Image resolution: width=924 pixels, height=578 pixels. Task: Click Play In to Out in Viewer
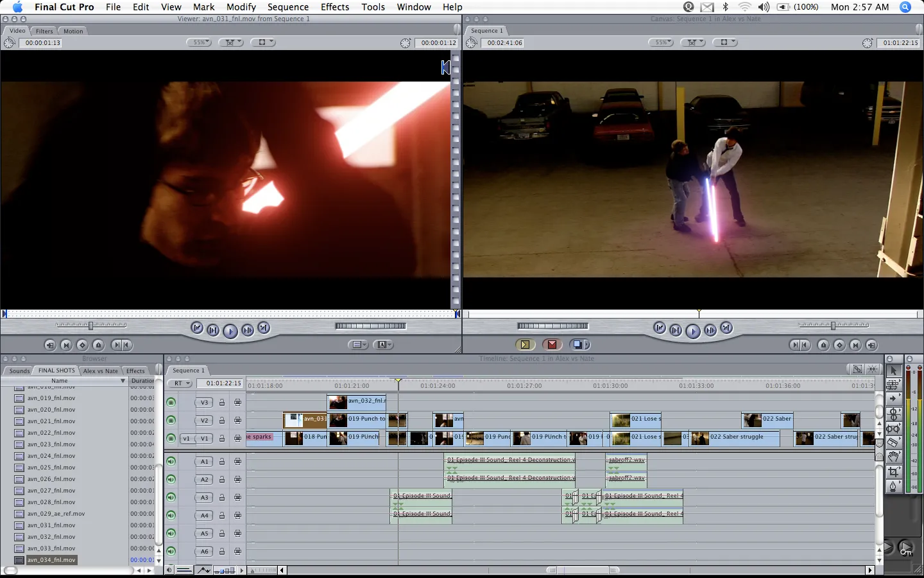(x=213, y=330)
